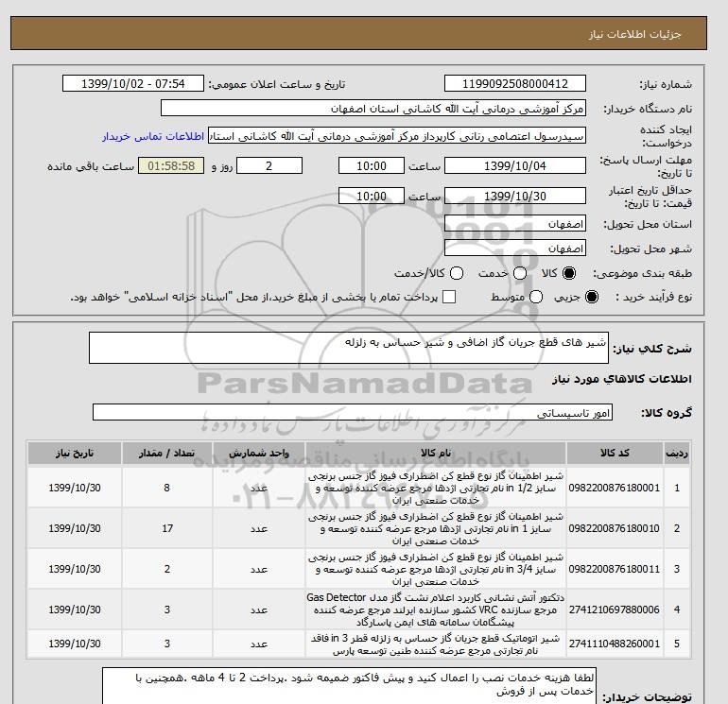Click the 1/2 in gas valve description
The height and width of the screenshot is (704, 728).
pos(436,488)
